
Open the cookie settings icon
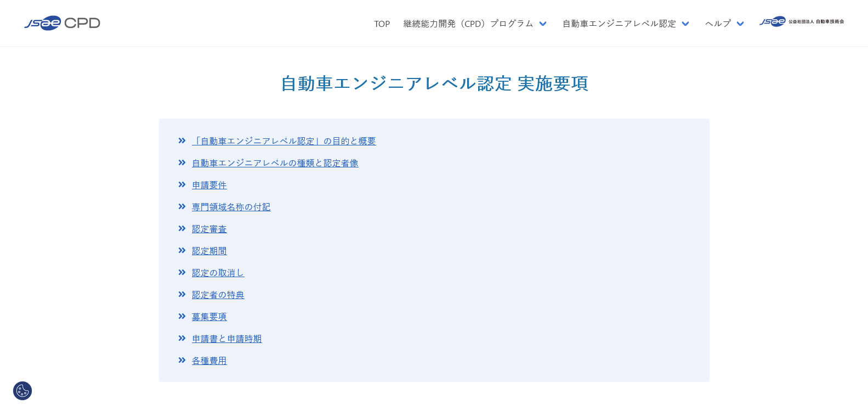(22, 391)
